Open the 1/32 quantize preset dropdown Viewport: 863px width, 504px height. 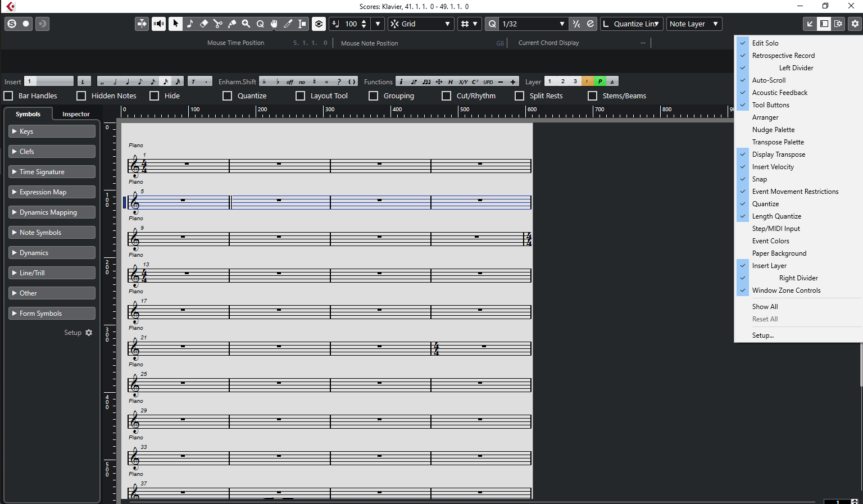(x=534, y=24)
